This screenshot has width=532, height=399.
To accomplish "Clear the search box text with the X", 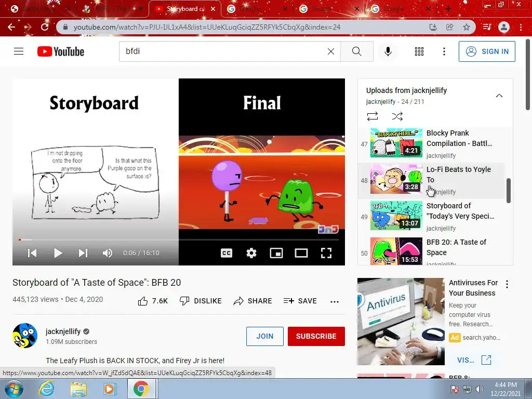I will (x=331, y=51).
